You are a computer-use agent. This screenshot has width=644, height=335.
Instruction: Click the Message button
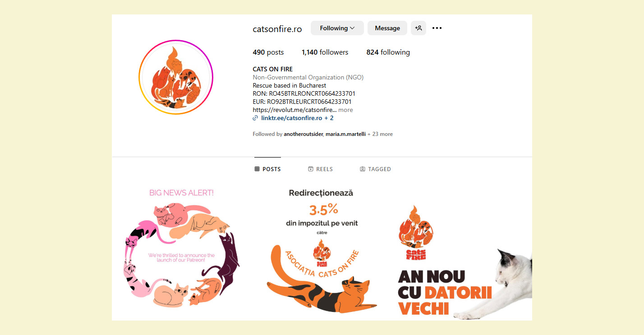coord(387,28)
